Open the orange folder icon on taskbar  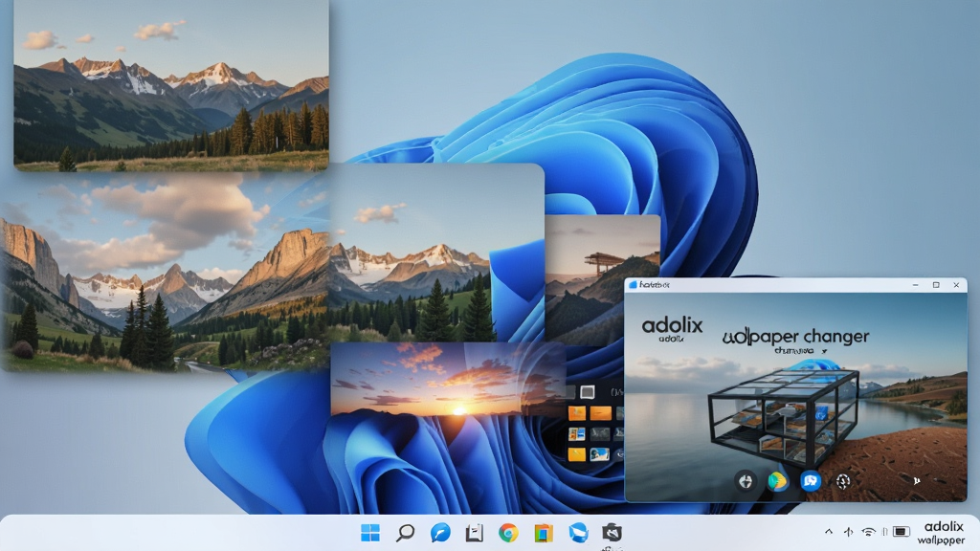point(544,533)
